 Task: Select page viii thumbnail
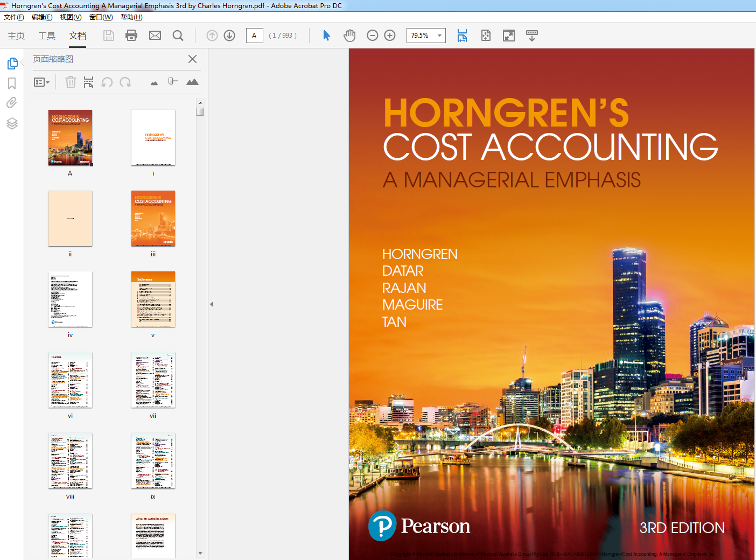[70, 461]
